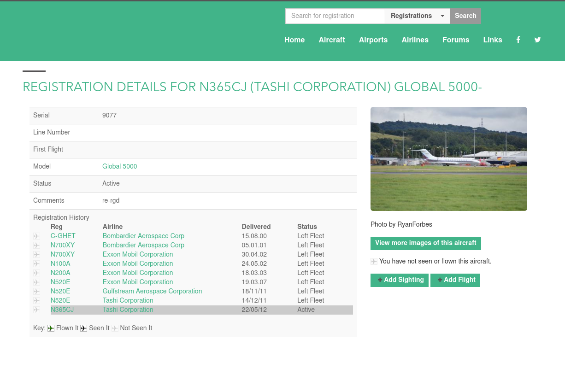Select the delivered date 15.08.00

[x=254, y=236]
